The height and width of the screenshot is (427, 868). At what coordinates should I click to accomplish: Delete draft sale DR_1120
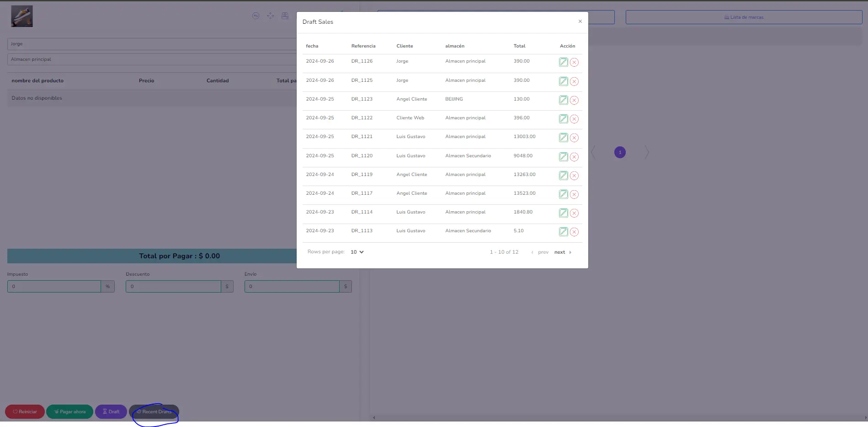pos(574,157)
